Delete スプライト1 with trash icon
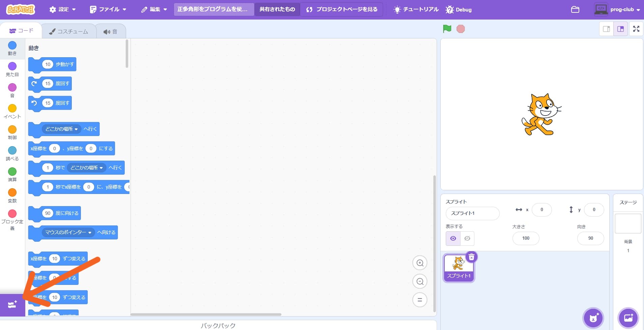This screenshot has width=644, height=330. (x=471, y=257)
